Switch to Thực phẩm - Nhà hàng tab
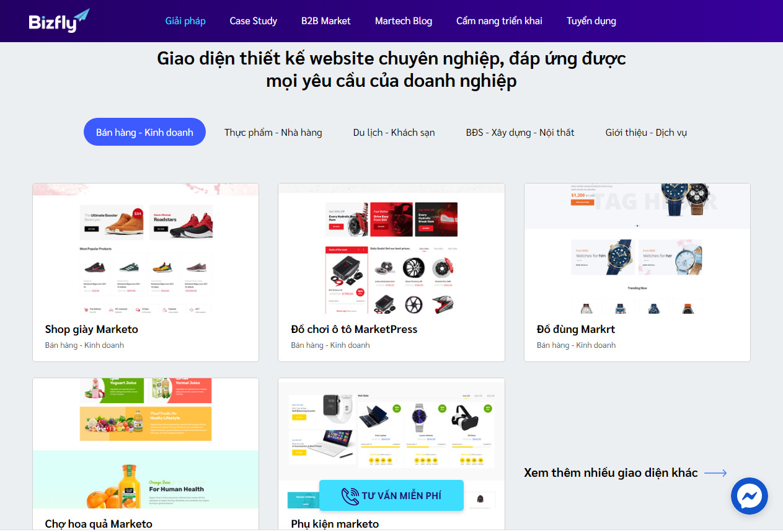 273,132
